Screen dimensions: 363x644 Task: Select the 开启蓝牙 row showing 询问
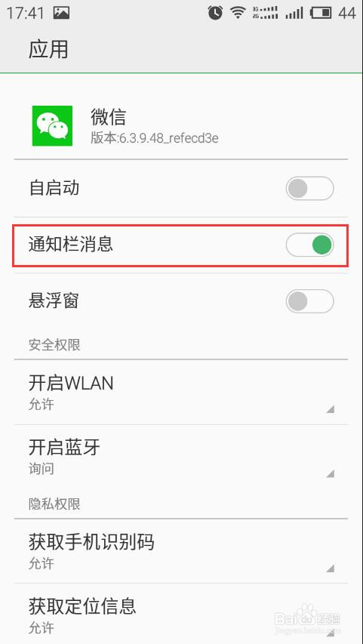181,457
